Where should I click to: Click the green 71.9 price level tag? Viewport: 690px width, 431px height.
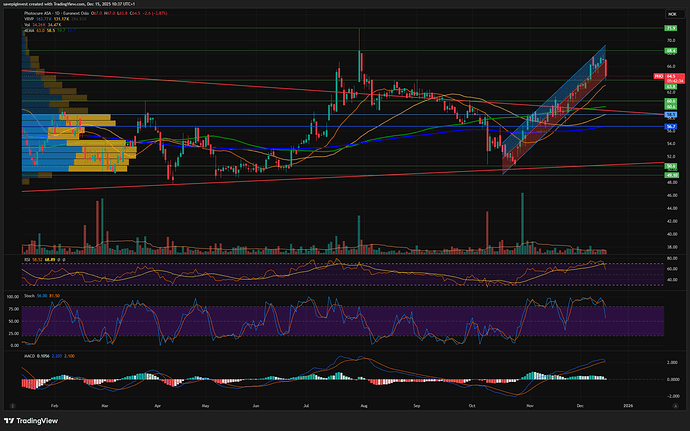[672, 30]
